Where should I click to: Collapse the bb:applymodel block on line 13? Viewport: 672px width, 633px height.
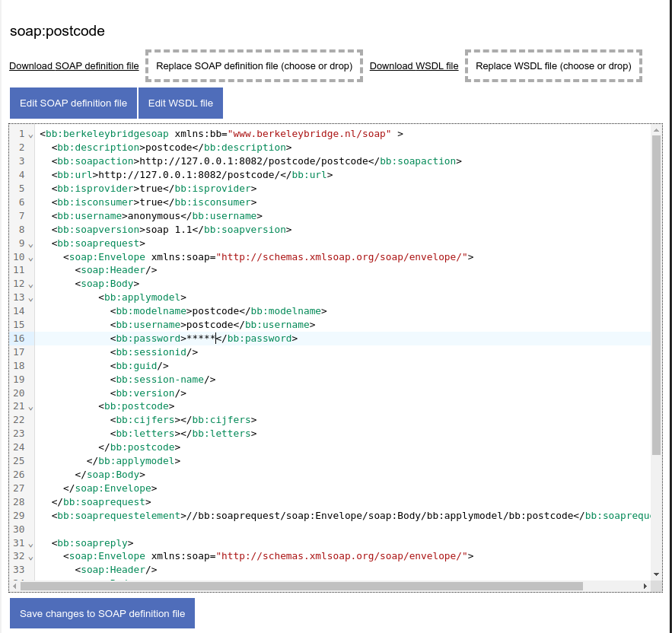[30, 299]
